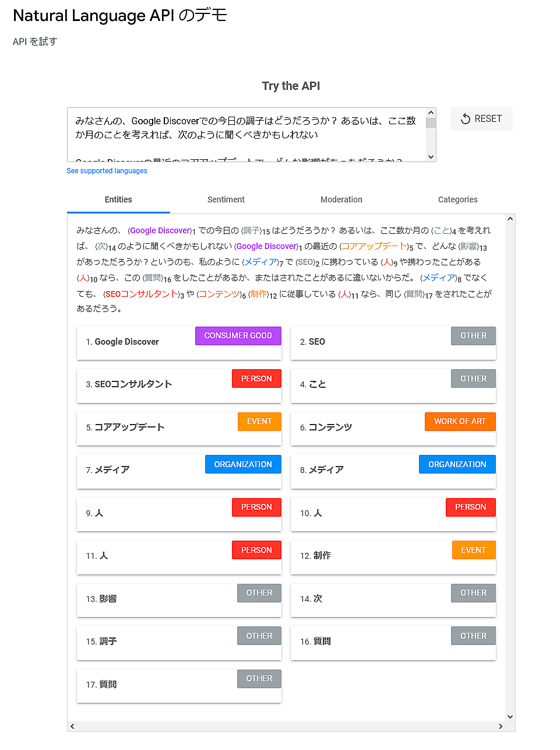This screenshot has height=750, width=560.
Task: Click the ORGANIZATION tag on entity 7 メディア
Action: point(243,464)
